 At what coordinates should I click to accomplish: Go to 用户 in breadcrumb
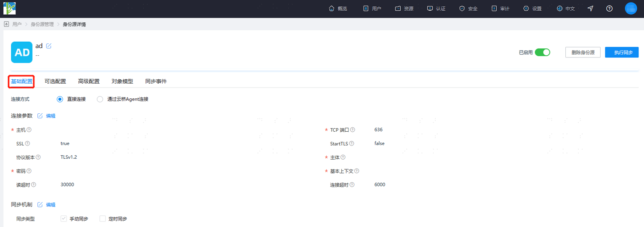17,24
